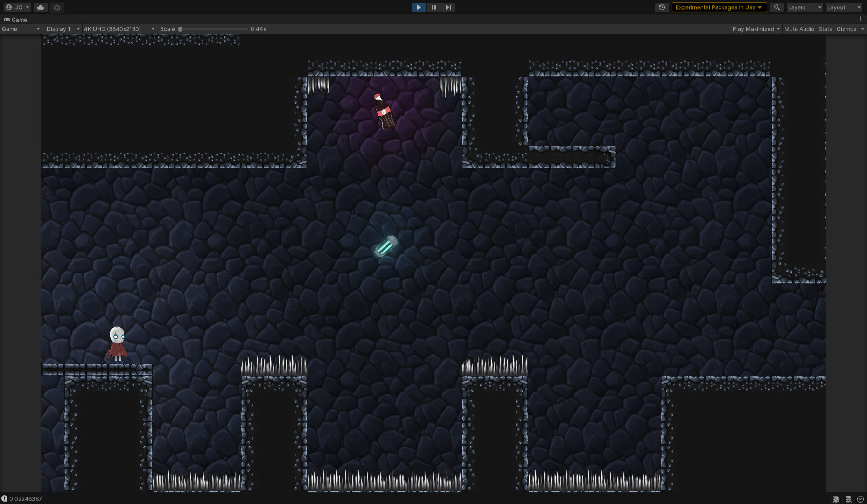867x504 pixels.
Task: Open the JO account dropdown
Action: coord(18,7)
